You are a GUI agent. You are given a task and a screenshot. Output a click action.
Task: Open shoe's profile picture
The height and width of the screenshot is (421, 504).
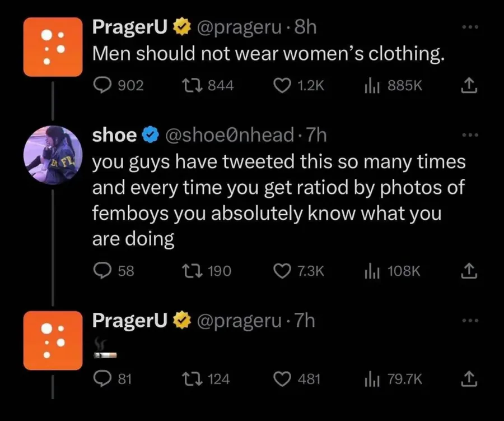coord(52,152)
